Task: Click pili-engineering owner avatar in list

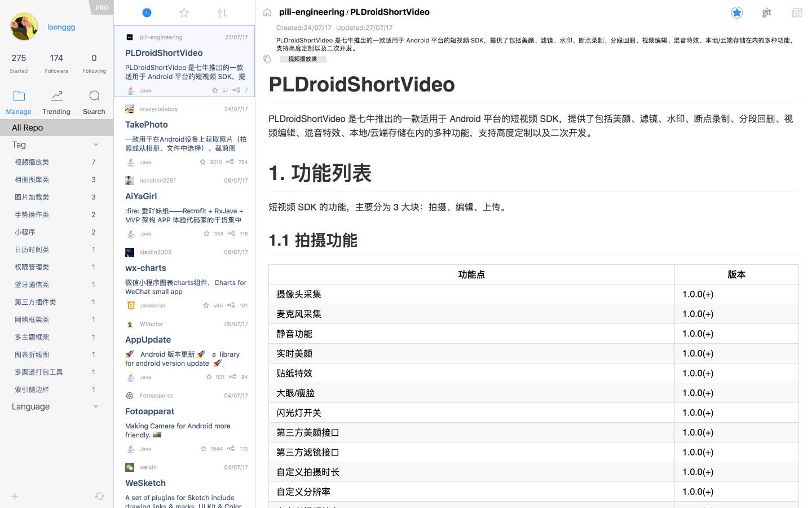Action: [x=130, y=37]
